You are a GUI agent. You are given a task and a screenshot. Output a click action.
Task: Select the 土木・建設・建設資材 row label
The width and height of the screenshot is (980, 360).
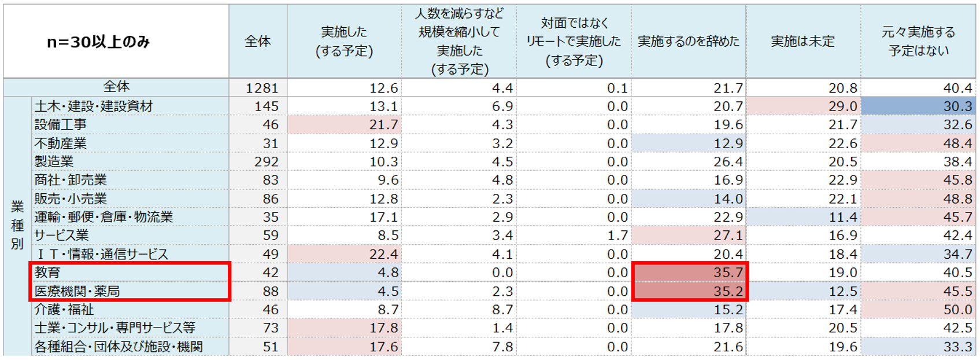[93, 106]
